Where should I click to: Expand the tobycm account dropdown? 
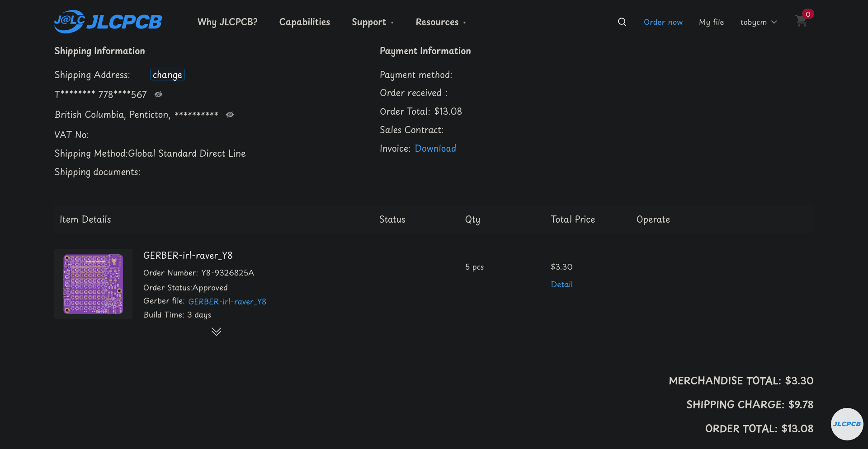759,22
